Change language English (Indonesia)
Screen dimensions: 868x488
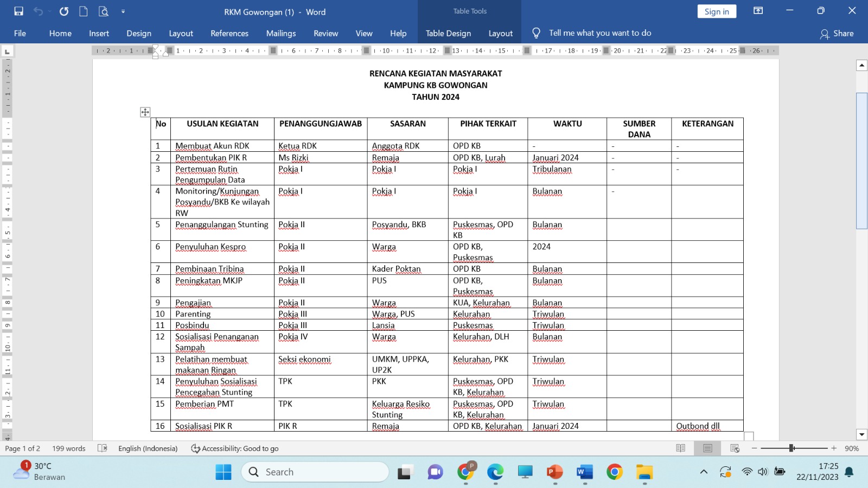pos(148,448)
